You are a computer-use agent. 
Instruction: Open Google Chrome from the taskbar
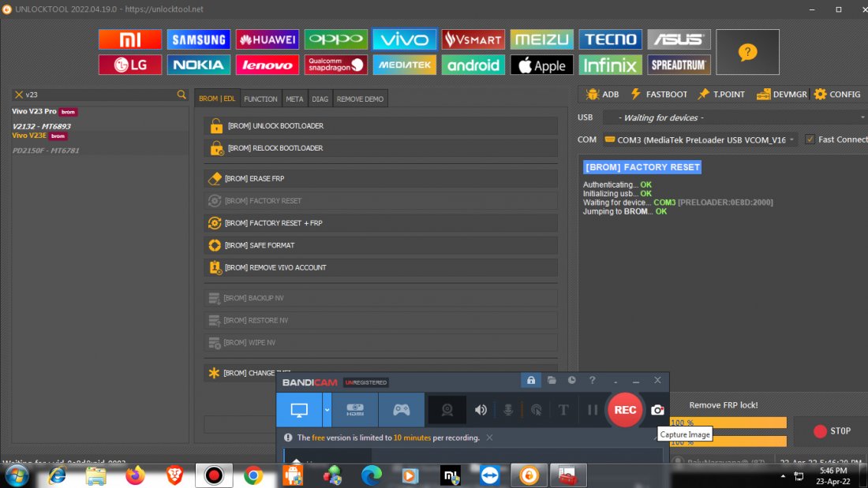(x=253, y=475)
